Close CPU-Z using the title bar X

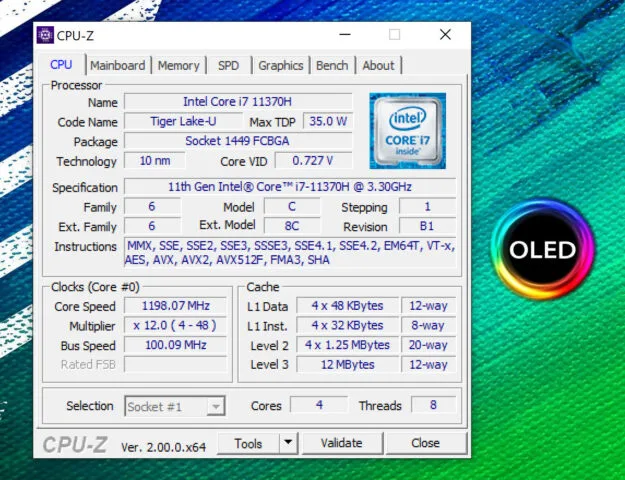click(x=445, y=35)
